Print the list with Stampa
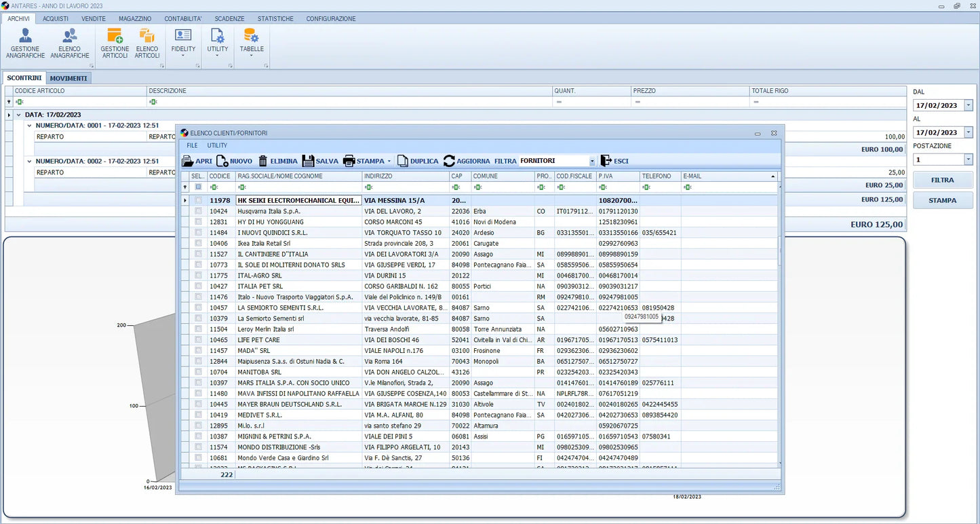Viewport: 980px width, 524px height. (x=364, y=161)
